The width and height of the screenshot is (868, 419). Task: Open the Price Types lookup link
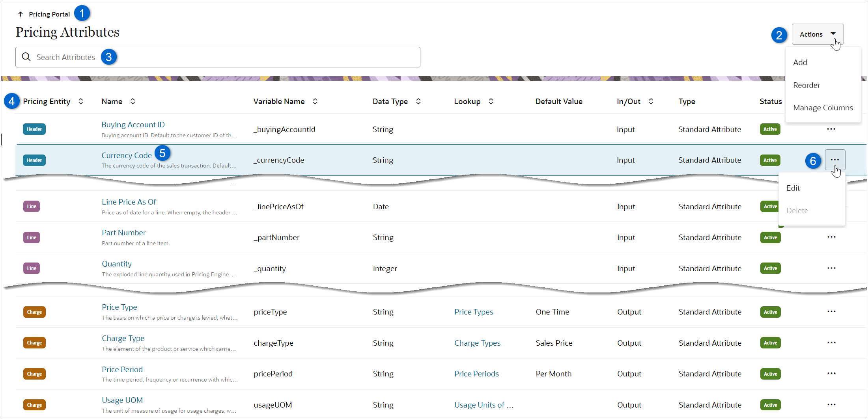473,311
